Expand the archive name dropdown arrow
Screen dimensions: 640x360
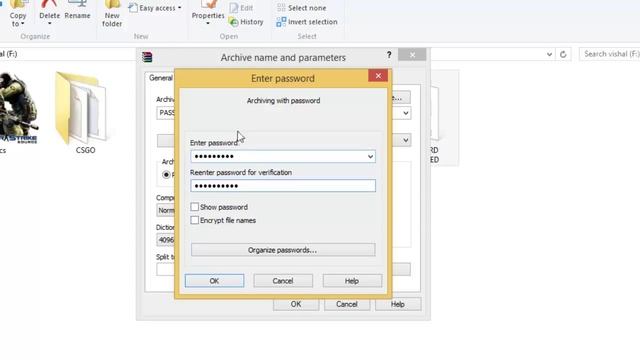click(406, 113)
